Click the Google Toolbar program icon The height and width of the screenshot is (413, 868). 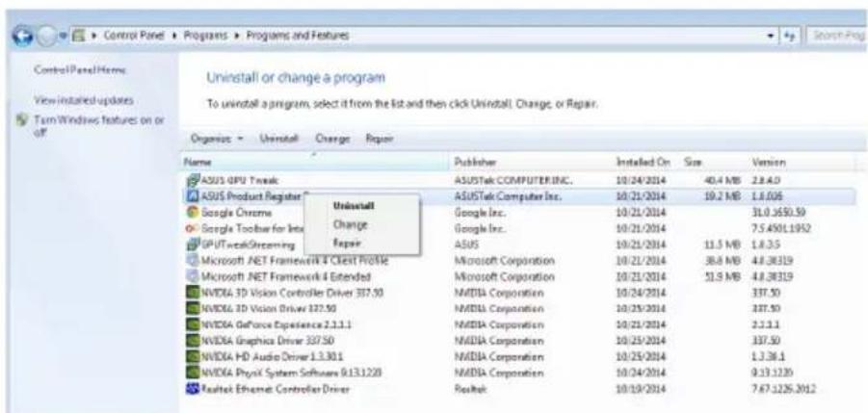click(193, 228)
